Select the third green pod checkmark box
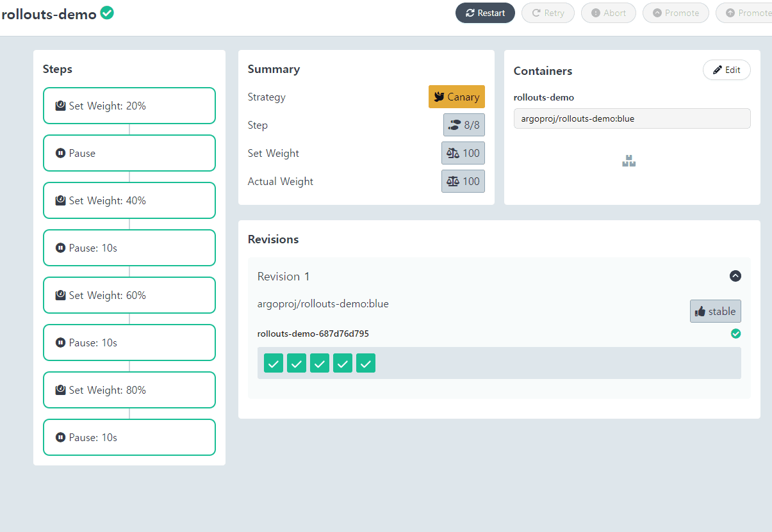Image resolution: width=772 pixels, height=532 pixels. (320, 363)
